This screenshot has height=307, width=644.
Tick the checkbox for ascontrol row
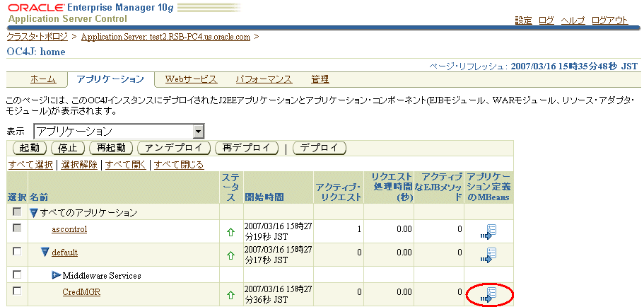click(17, 228)
